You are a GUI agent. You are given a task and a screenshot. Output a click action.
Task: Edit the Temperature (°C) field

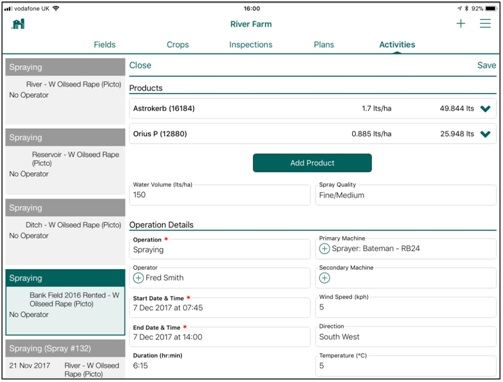(406, 365)
